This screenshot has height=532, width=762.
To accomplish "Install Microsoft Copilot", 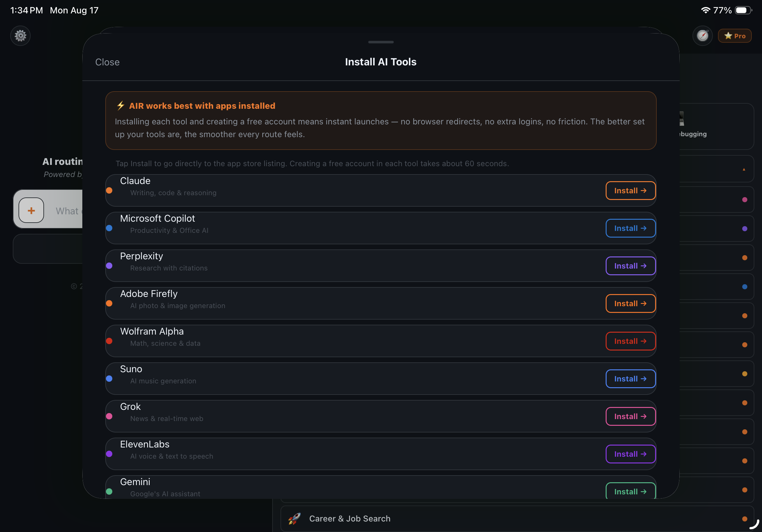I will click(630, 228).
